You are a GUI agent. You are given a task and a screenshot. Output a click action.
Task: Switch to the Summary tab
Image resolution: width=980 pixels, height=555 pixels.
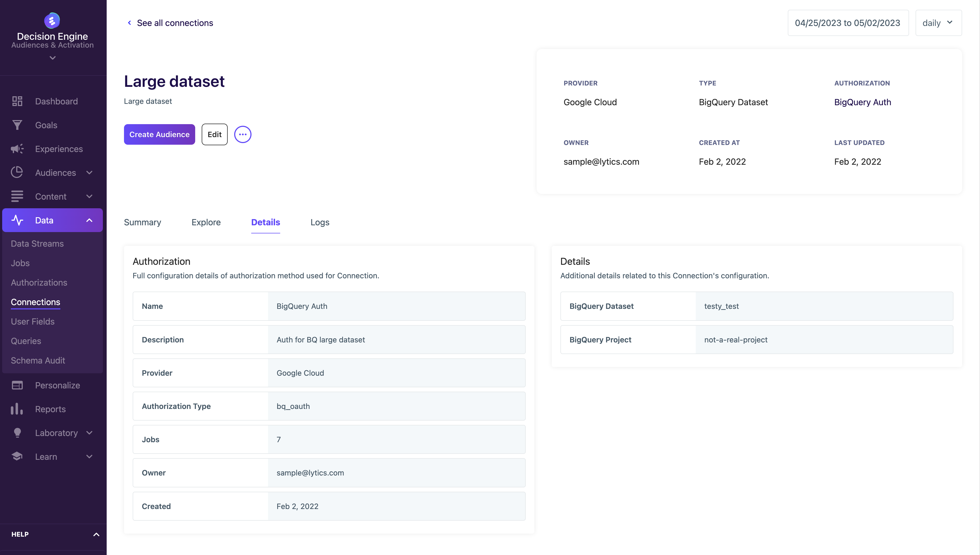[142, 222]
